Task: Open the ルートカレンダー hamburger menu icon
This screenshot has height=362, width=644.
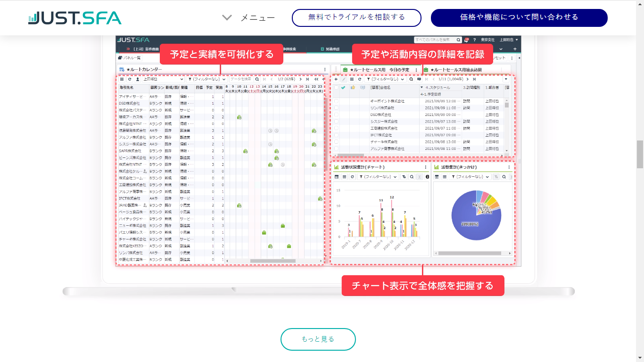Action: pos(122,79)
